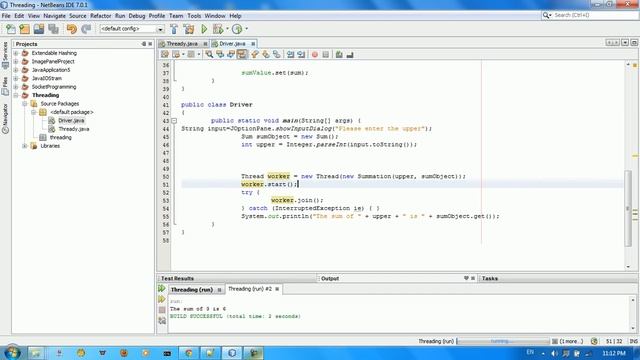
Task: Show opened documents list dropdown
Action: click(x=625, y=42)
